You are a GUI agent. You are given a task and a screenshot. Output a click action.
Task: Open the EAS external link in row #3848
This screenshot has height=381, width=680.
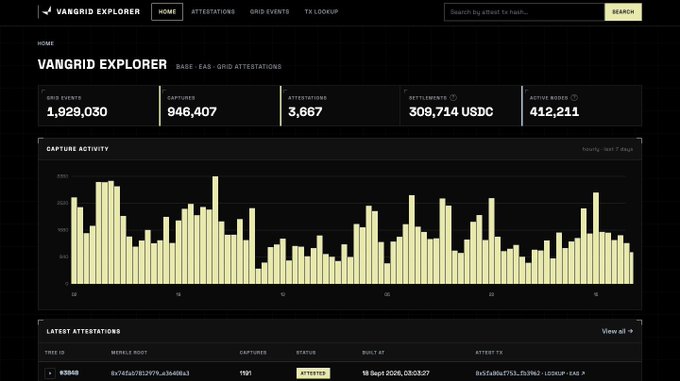pos(577,373)
